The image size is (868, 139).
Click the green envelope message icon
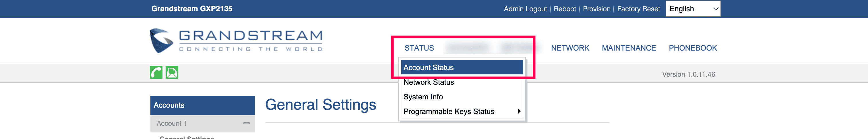(x=172, y=73)
